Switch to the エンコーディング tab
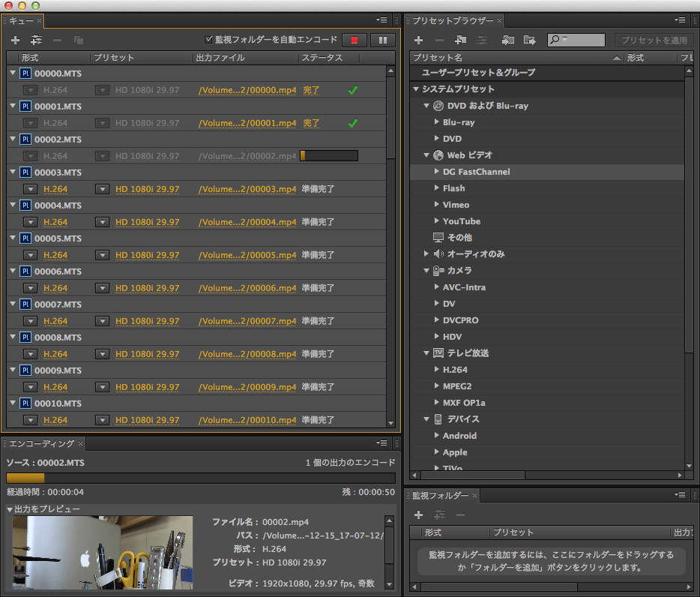Image resolution: width=700 pixels, height=597 pixels. (41, 443)
